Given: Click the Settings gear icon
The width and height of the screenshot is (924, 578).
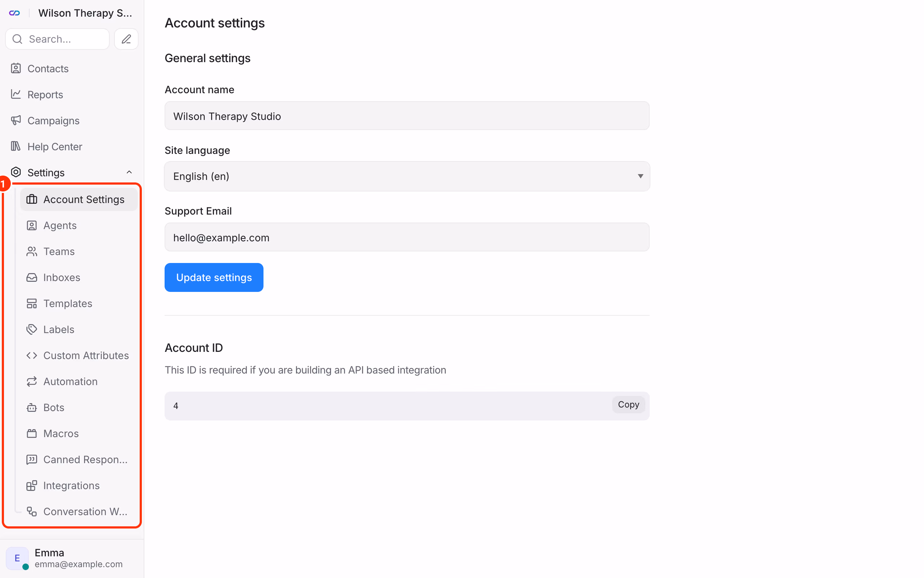Looking at the screenshot, I should pos(16,172).
